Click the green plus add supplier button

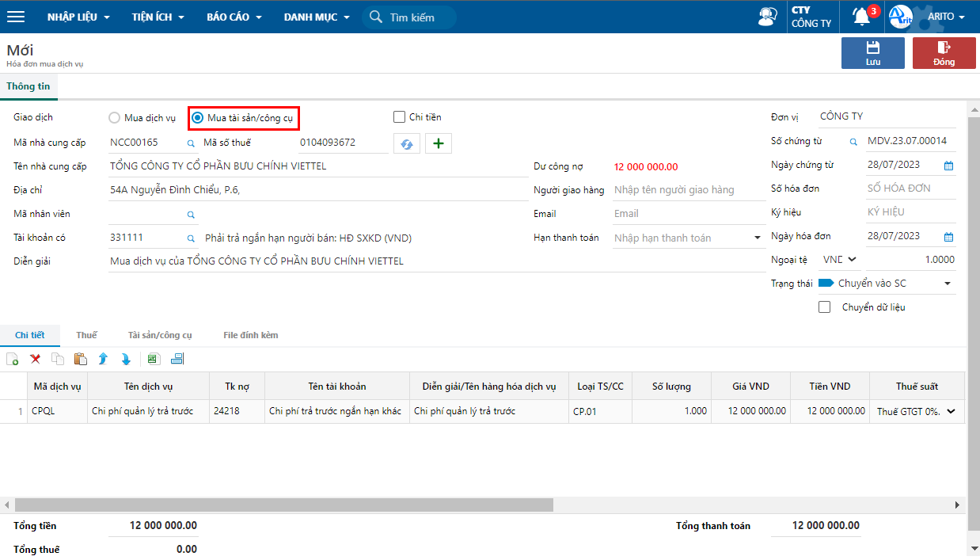click(x=439, y=143)
